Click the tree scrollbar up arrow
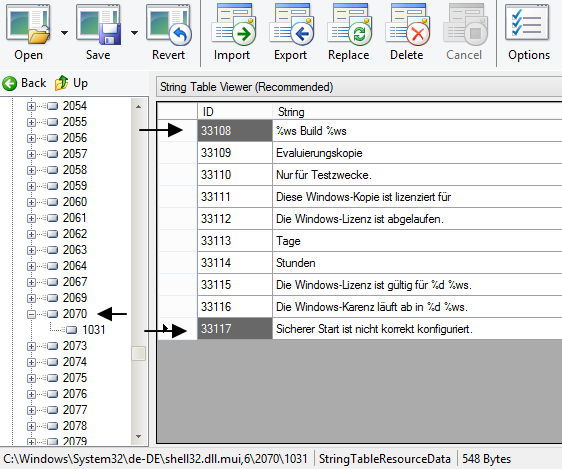Viewport: 562px width, 469px height. click(138, 107)
